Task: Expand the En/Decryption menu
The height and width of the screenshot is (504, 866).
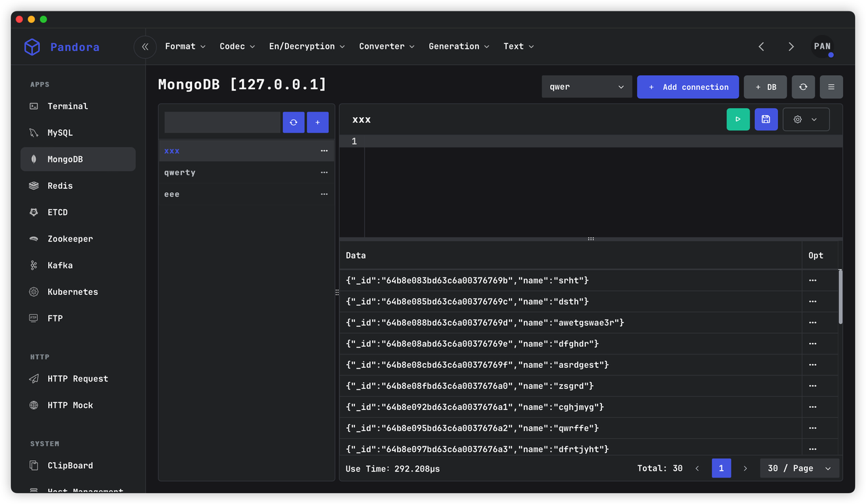Action: [307, 47]
